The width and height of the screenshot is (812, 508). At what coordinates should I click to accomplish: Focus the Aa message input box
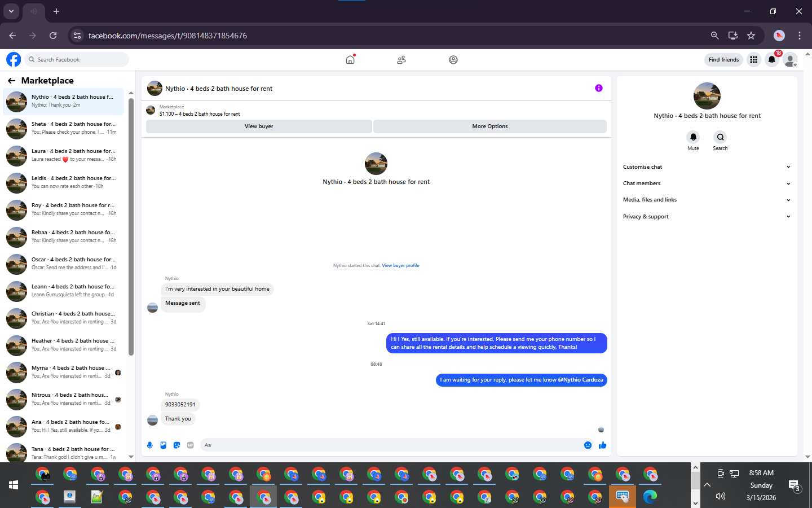pos(392,445)
